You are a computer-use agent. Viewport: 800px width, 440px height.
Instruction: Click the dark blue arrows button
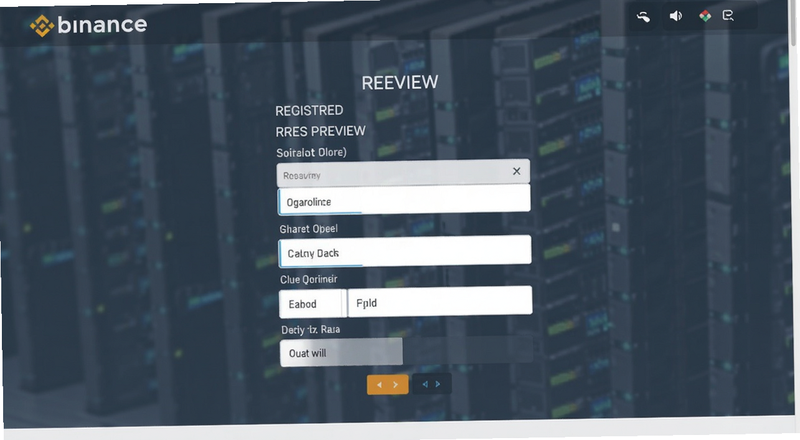(x=432, y=384)
